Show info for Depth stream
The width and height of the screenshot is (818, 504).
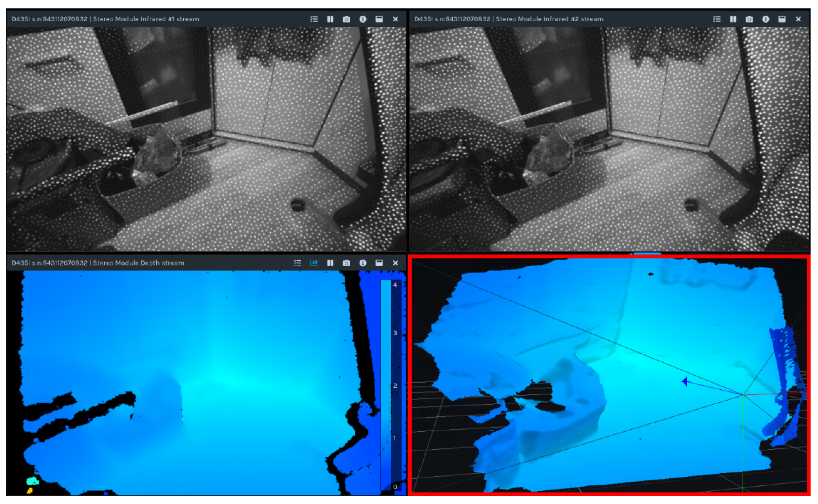(363, 263)
